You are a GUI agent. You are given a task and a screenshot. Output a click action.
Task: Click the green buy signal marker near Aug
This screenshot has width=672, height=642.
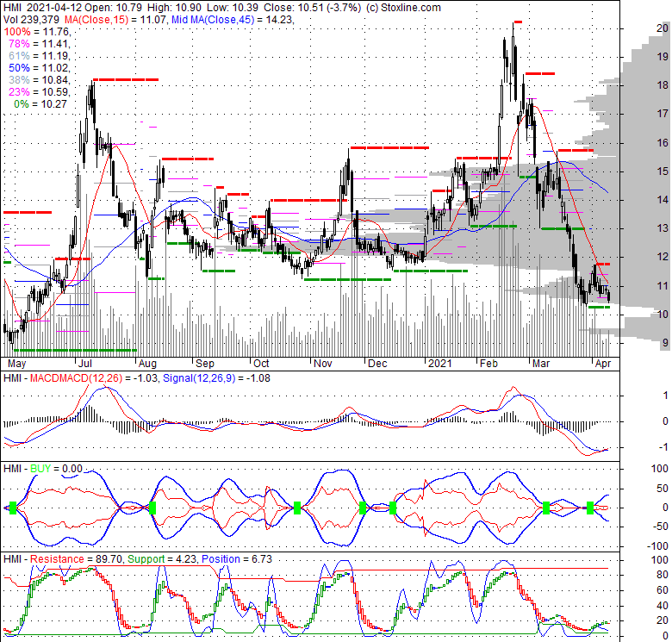point(152,508)
